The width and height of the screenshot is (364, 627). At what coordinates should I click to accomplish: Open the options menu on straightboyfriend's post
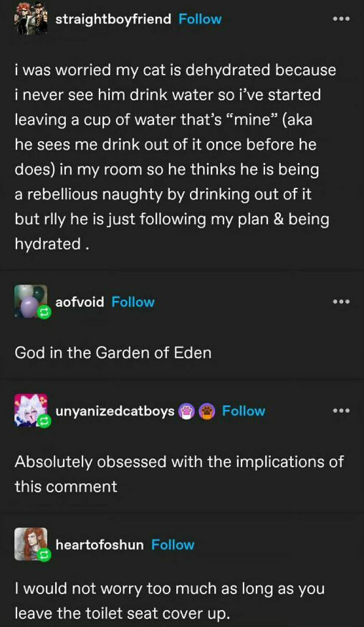341,19
